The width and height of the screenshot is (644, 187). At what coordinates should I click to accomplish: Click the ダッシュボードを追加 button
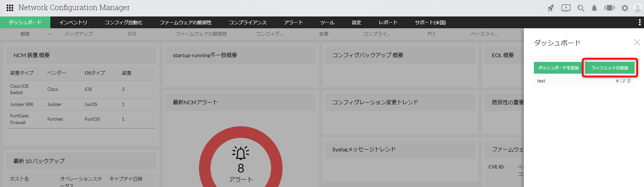558,68
